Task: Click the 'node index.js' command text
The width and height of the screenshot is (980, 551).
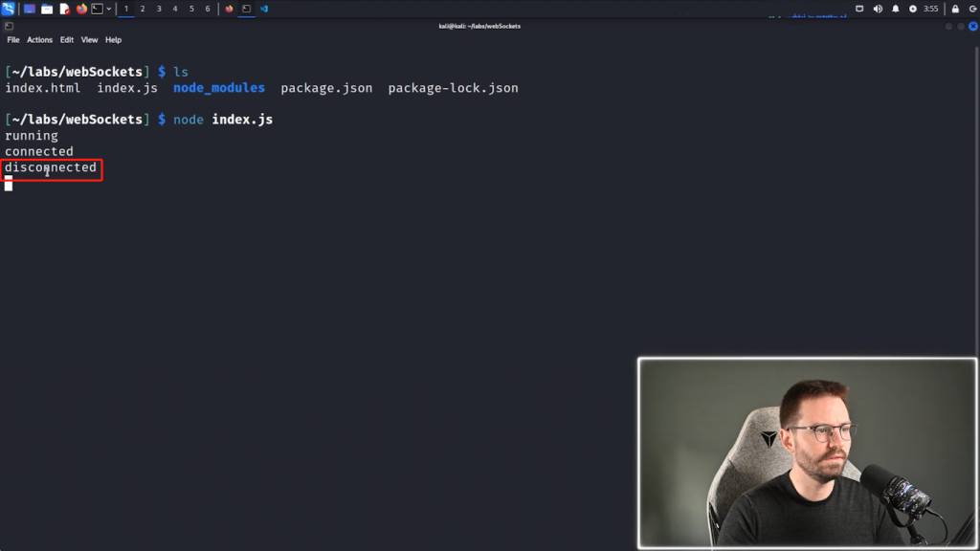Action: (x=222, y=120)
